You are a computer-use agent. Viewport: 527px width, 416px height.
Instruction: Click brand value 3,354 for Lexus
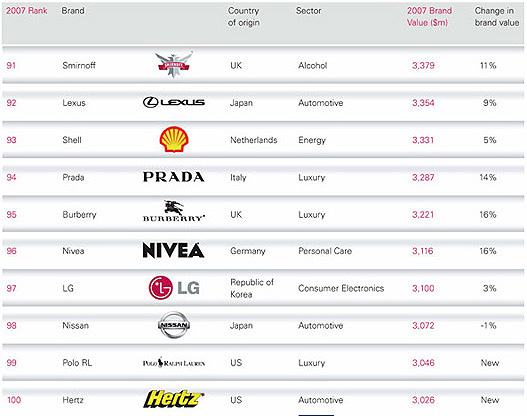(423, 102)
